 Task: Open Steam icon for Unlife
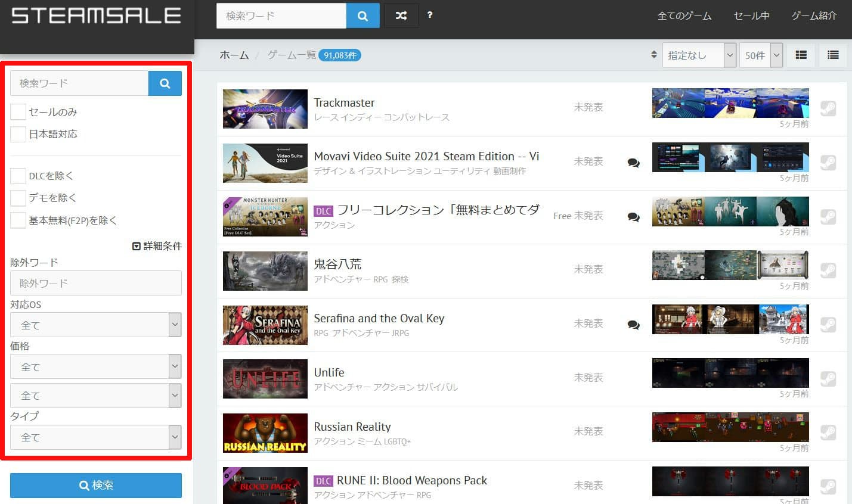pyautogui.click(x=828, y=378)
